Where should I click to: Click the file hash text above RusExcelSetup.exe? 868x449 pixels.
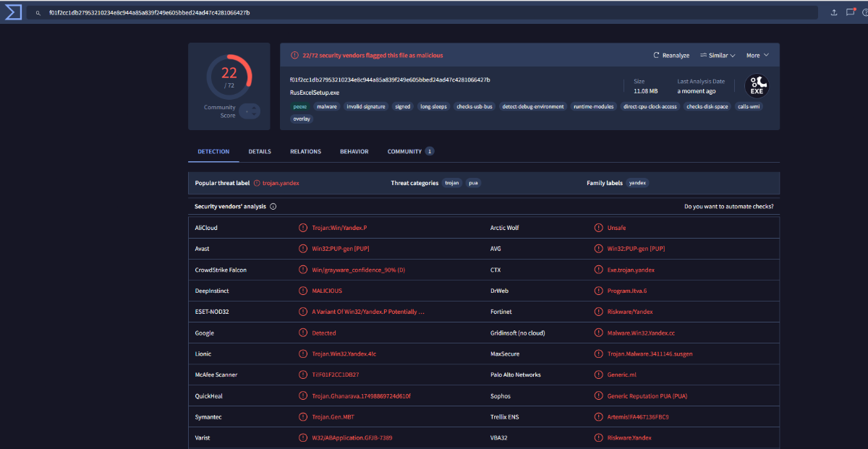point(390,80)
